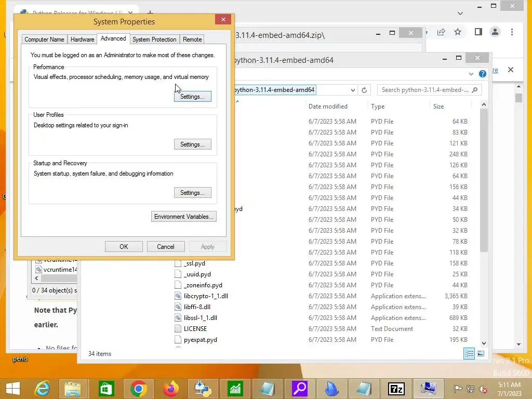Click the Explorer file list scroll-up arrow
The height and width of the screenshot is (399, 532).
pyautogui.click(x=484, y=104)
